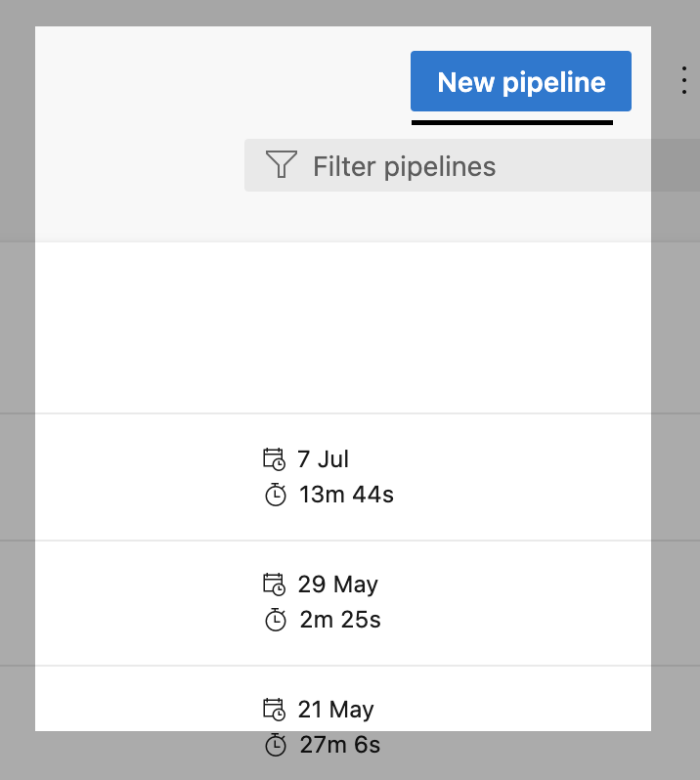Click the calendar icon beside 21 May

pos(274,709)
